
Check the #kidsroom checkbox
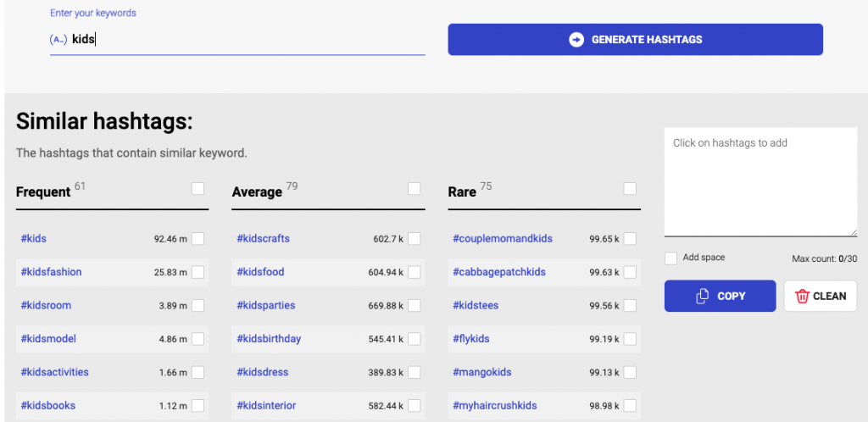tap(198, 305)
